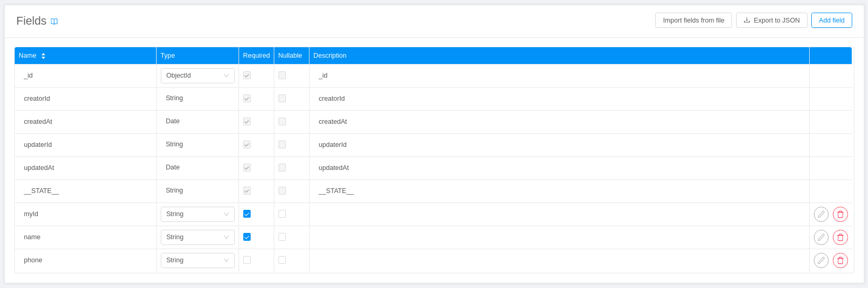This screenshot has width=868, height=288.
Task: Select the creatorId name cell
Action: pos(85,99)
